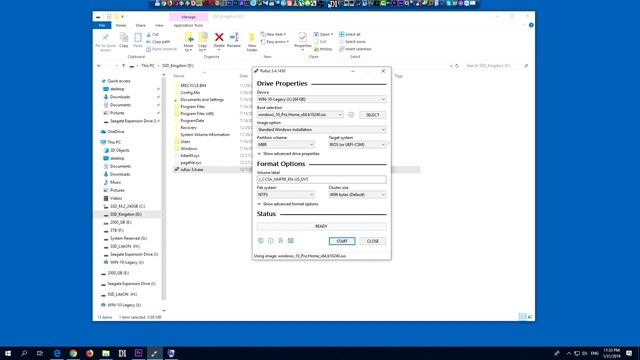The width and height of the screenshot is (640, 360).
Task: Click Invert selection in Explorer ribbon
Action: [355, 49]
